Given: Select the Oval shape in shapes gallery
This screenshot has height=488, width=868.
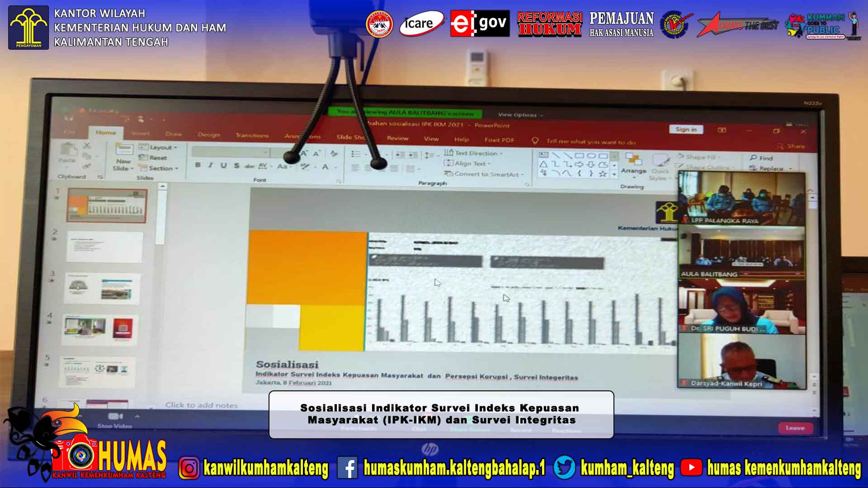Looking at the screenshot, I should 591,155.
